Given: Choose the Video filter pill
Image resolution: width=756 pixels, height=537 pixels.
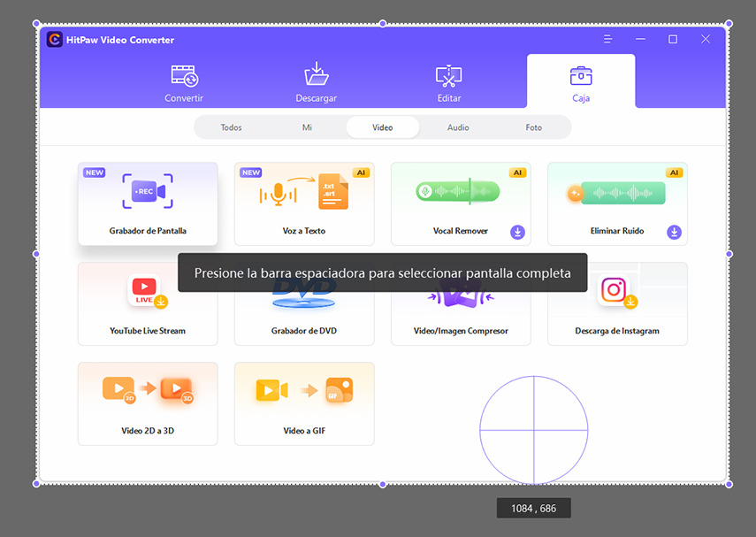Looking at the screenshot, I should pyautogui.click(x=382, y=127).
